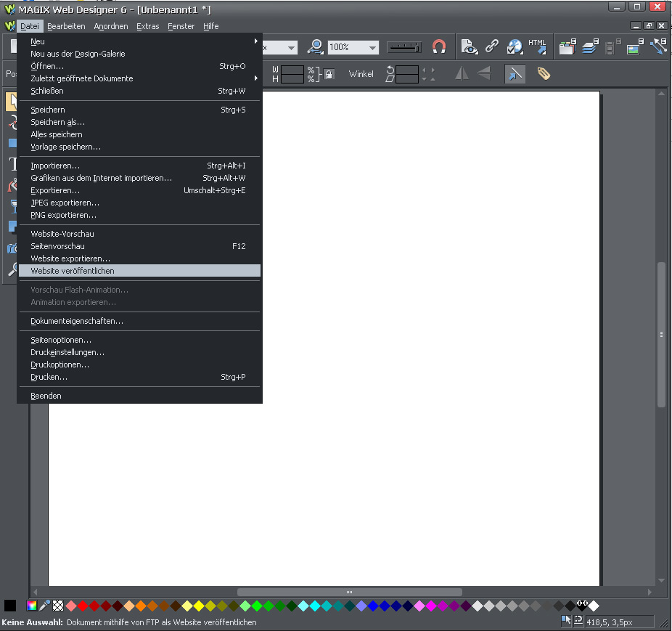
Task: Pick the cyan color swatch
Action: click(315, 606)
